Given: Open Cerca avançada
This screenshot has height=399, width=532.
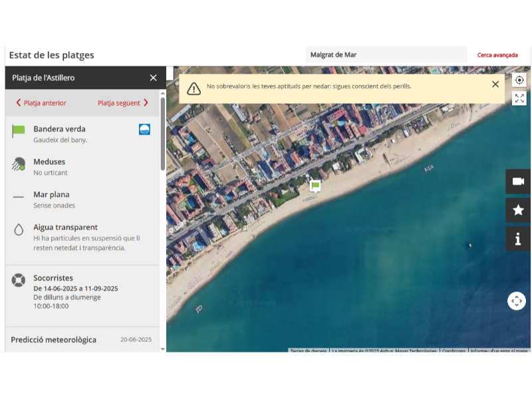Looking at the screenshot, I should [497, 55].
